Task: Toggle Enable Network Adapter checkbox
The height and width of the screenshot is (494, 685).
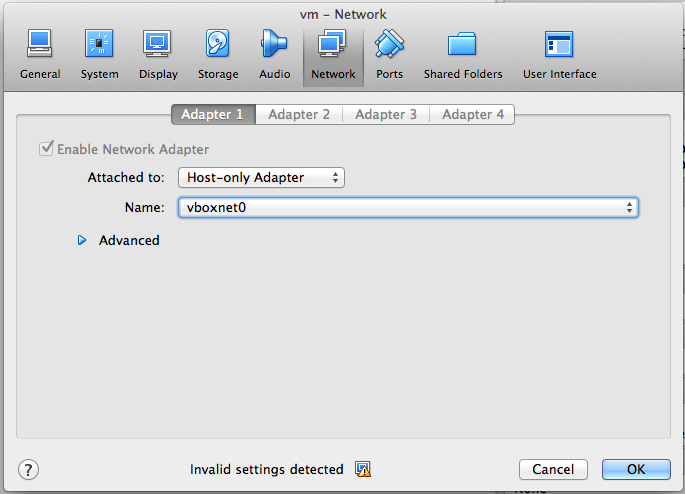Action: (46, 149)
